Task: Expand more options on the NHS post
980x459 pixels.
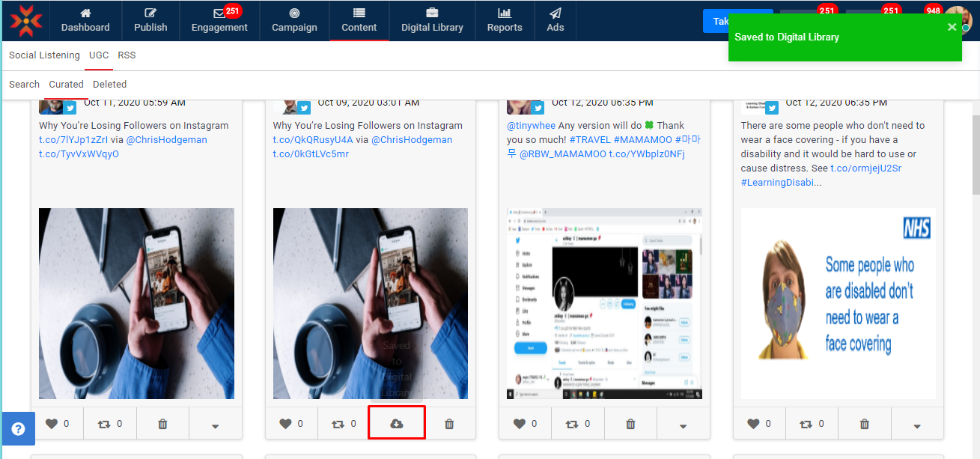Action: click(917, 425)
